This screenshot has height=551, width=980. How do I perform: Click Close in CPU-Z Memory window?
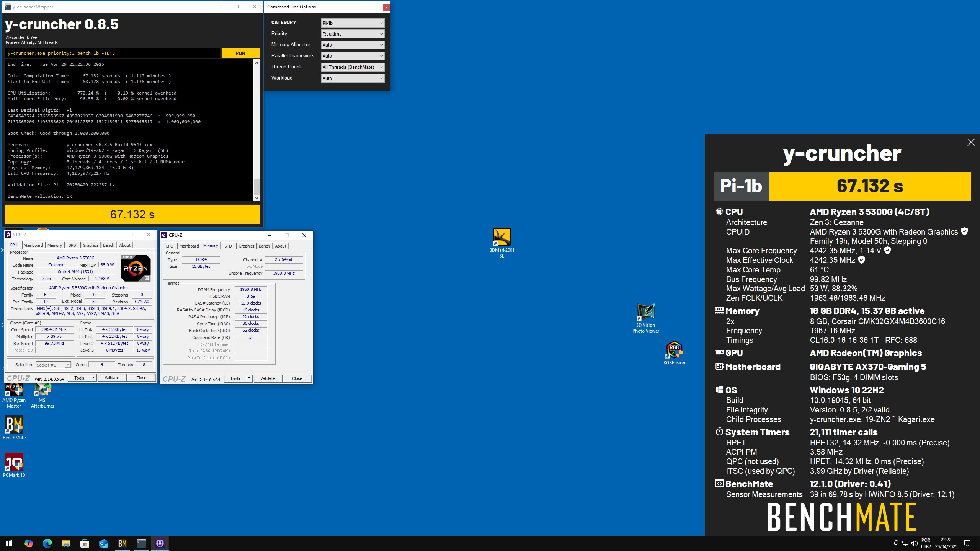click(297, 379)
